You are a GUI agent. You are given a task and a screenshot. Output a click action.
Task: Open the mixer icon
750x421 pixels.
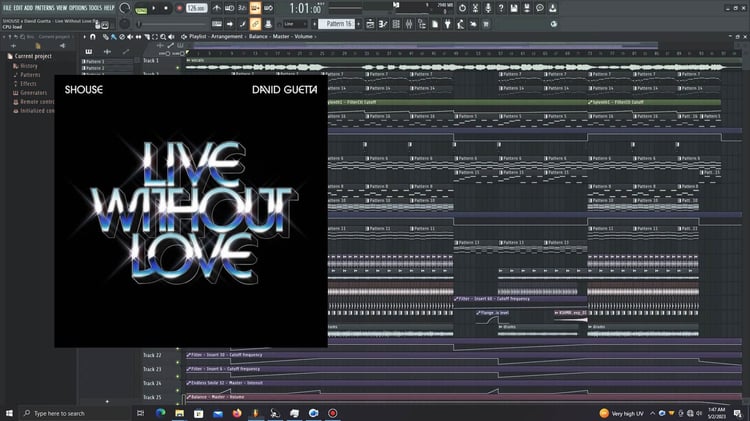coord(409,24)
